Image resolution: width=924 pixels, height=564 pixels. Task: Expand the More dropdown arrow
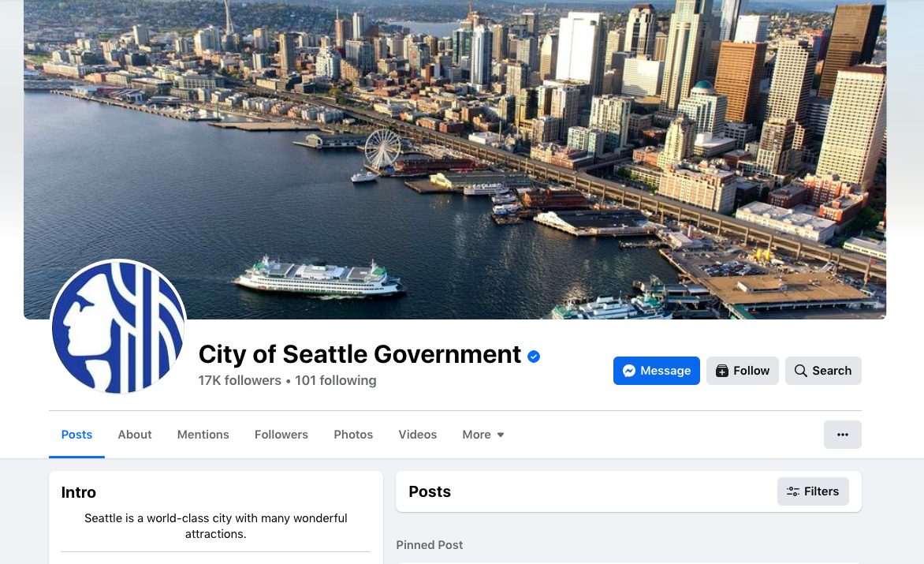[501, 435]
